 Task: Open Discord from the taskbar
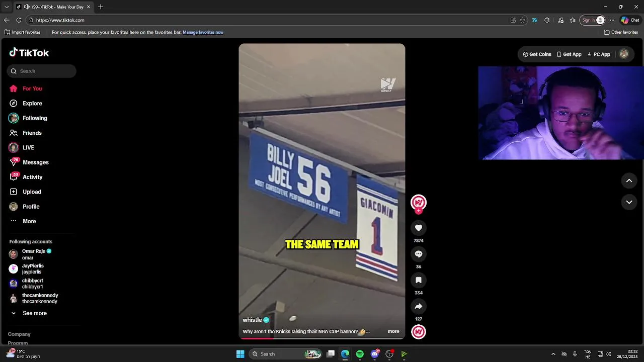375,354
